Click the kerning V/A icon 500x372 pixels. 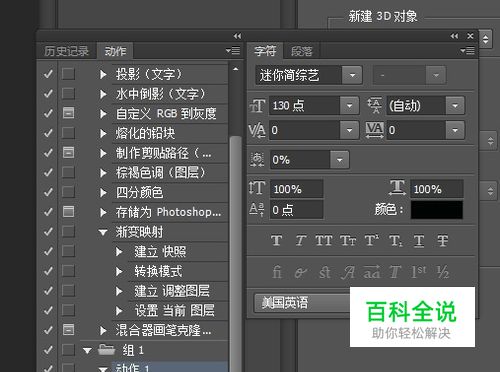click(257, 130)
